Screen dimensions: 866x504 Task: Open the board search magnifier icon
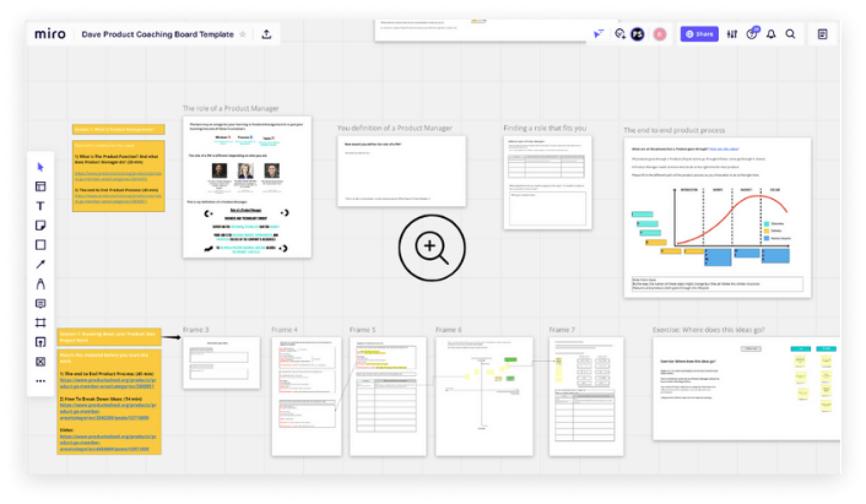pos(791,34)
